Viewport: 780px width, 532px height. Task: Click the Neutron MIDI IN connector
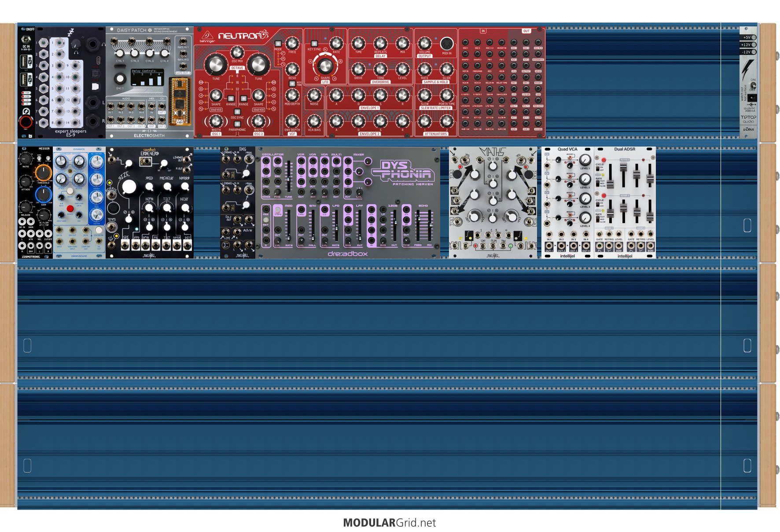(x=446, y=44)
